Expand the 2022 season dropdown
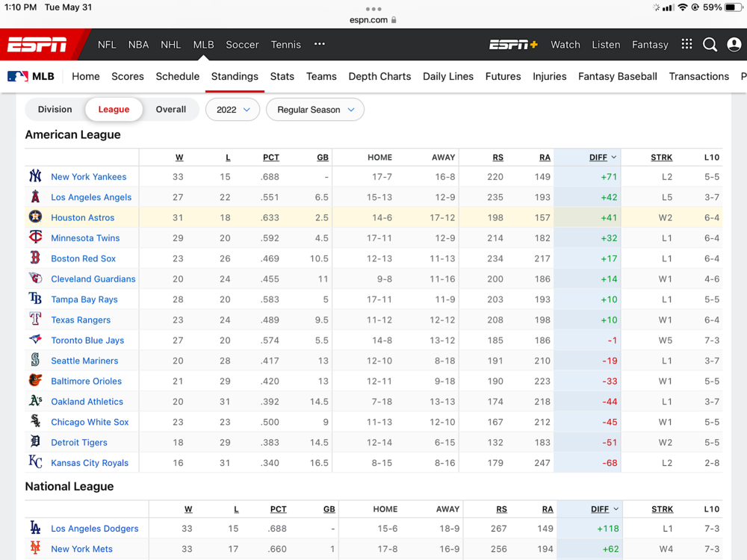This screenshot has width=747, height=560. 233,110
